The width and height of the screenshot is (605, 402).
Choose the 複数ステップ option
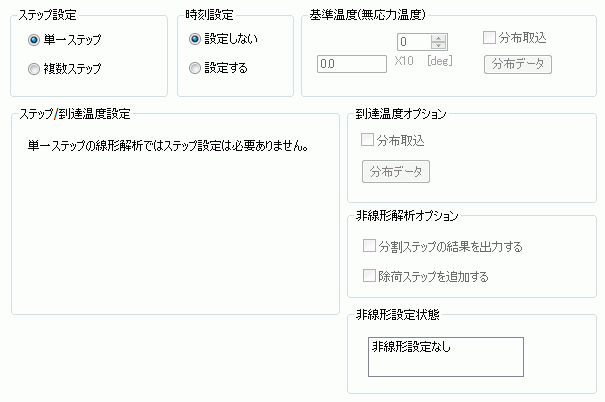pos(35,69)
